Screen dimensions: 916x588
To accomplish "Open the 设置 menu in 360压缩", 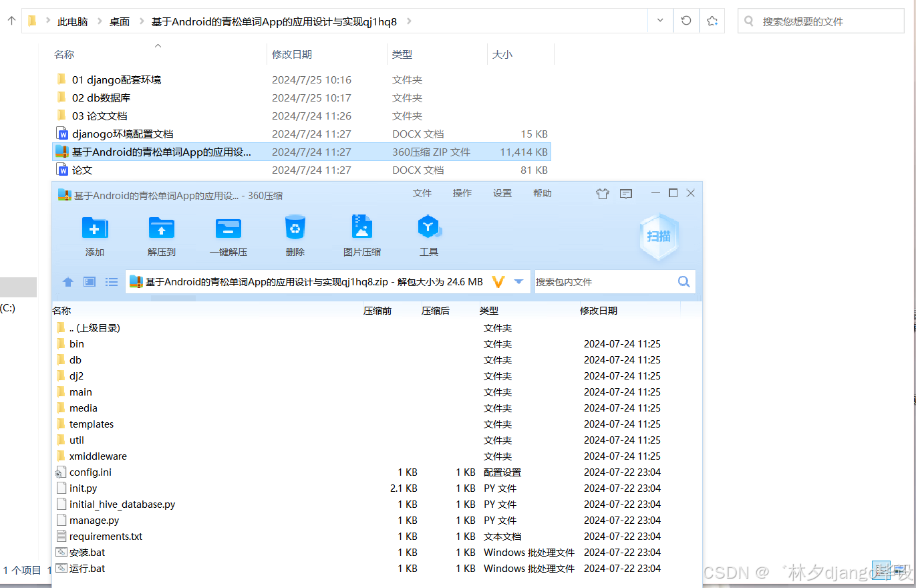I will coord(502,193).
